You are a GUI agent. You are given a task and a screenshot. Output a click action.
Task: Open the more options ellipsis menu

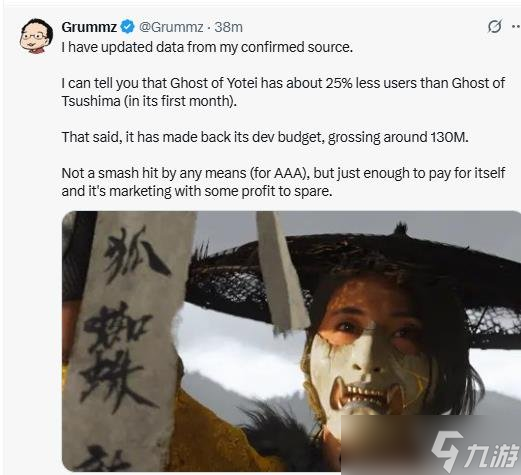point(517,27)
